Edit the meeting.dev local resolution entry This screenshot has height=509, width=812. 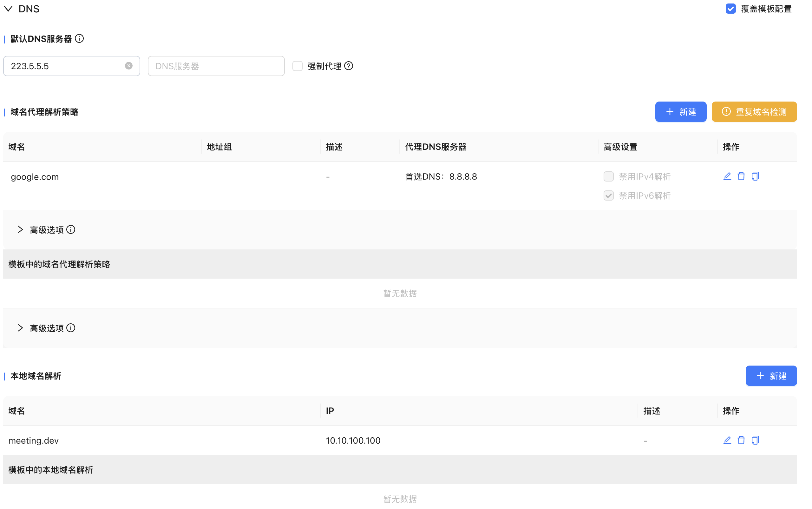click(x=727, y=440)
